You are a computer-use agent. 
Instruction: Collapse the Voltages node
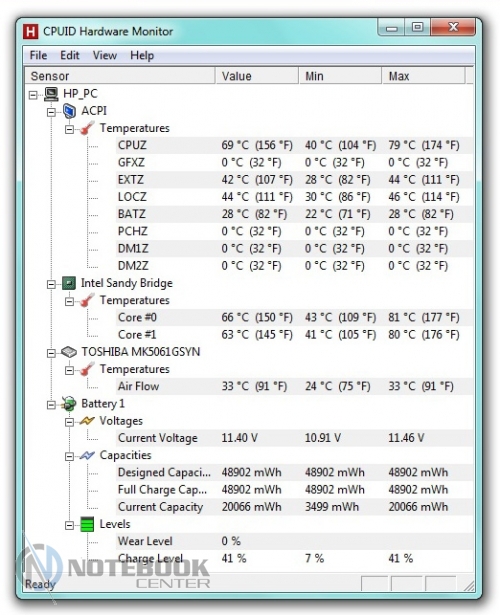pyautogui.click(x=69, y=422)
